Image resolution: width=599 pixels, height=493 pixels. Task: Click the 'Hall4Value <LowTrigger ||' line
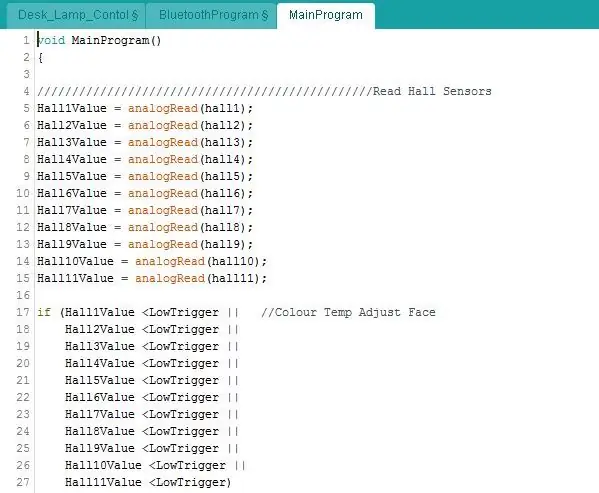point(152,363)
